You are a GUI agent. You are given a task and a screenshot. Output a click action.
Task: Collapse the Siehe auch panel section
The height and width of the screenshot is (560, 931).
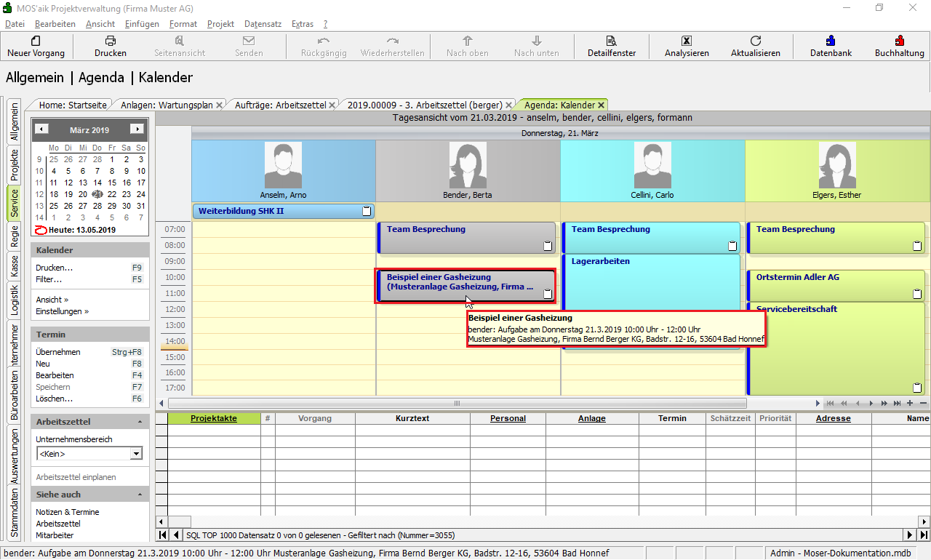point(139,495)
